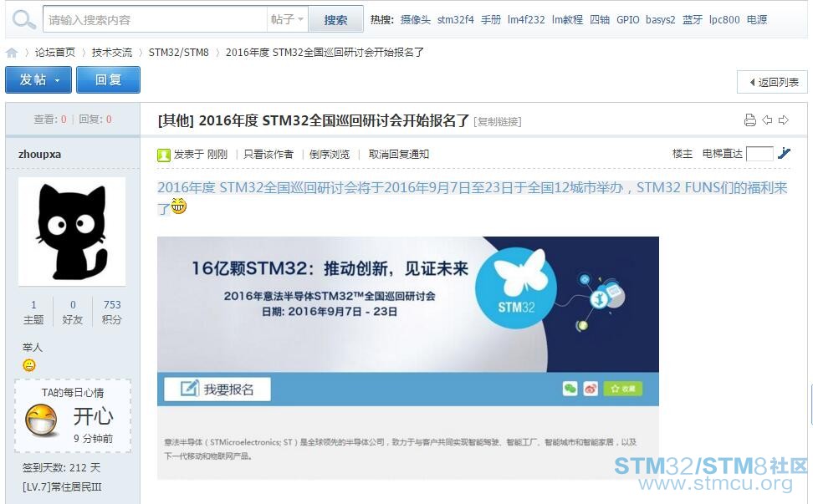The image size is (813, 504).
Task: Open the 帖子 search type dropdown
Action: click(x=287, y=20)
